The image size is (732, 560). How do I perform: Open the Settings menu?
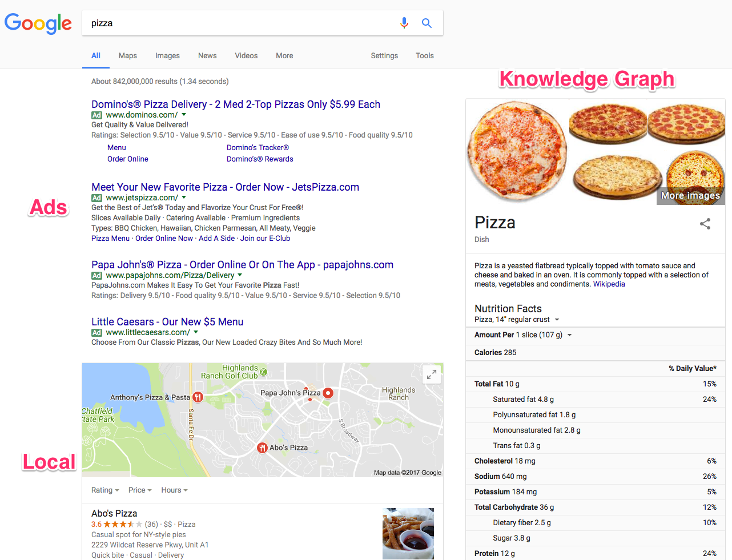pos(384,55)
